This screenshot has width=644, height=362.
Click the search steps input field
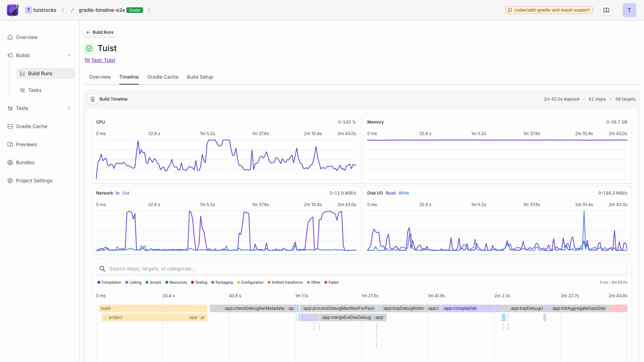point(361,269)
